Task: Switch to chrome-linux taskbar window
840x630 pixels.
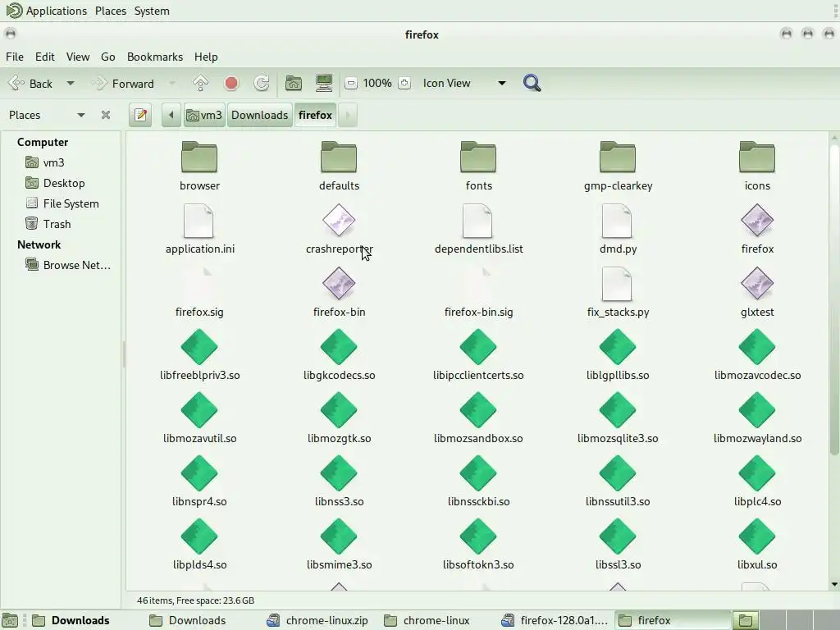Action: [428, 620]
